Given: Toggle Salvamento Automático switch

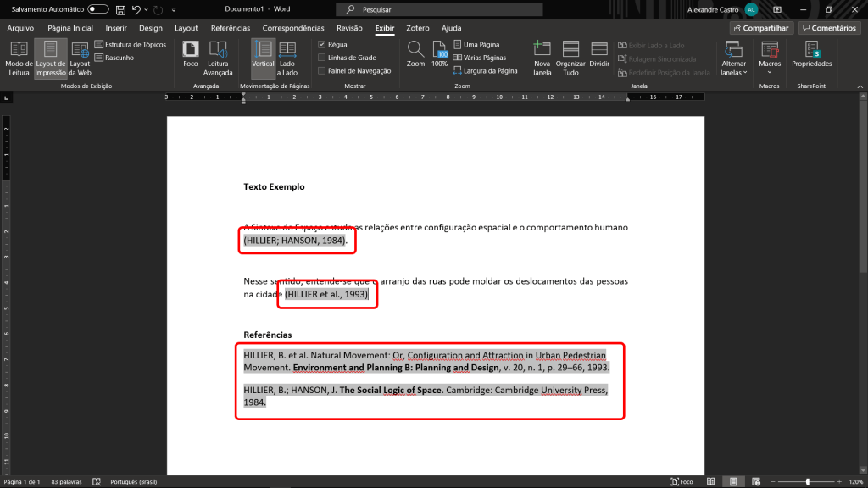Looking at the screenshot, I should point(98,9).
